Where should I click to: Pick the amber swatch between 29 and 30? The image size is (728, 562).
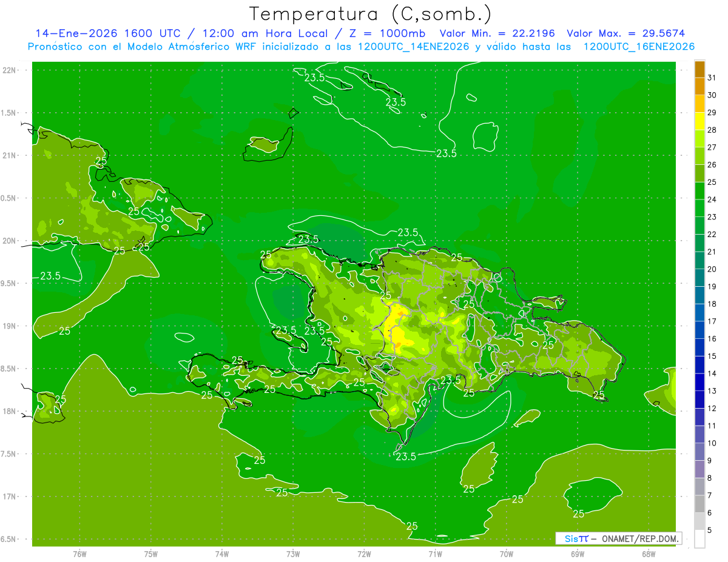[699, 104]
